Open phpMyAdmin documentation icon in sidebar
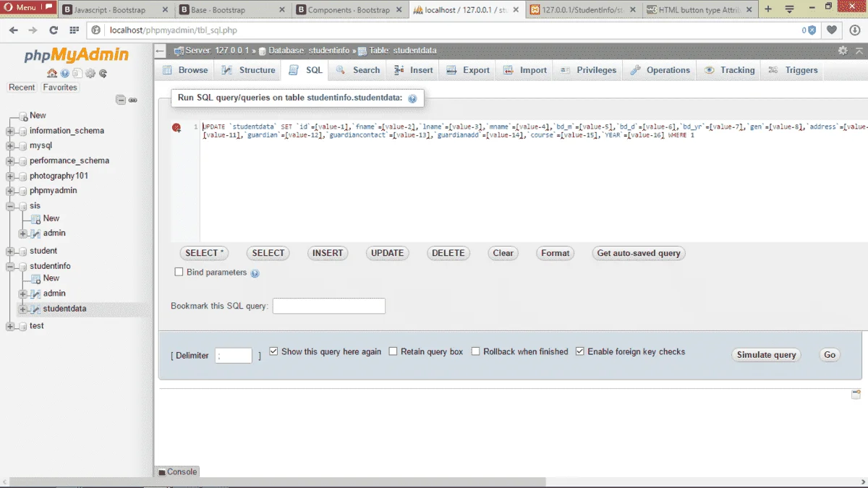This screenshot has width=868, height=488. click(x=64, y=73)
